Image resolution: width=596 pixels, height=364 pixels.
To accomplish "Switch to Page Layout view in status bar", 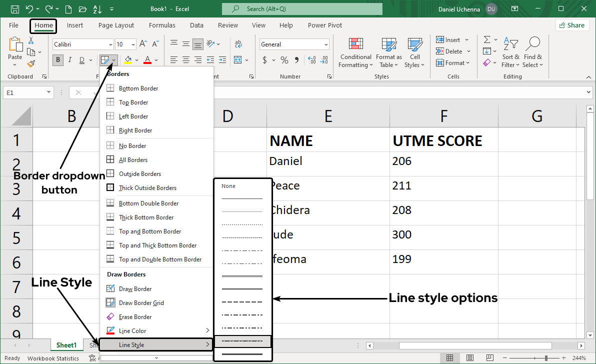I will pos(470,358).
